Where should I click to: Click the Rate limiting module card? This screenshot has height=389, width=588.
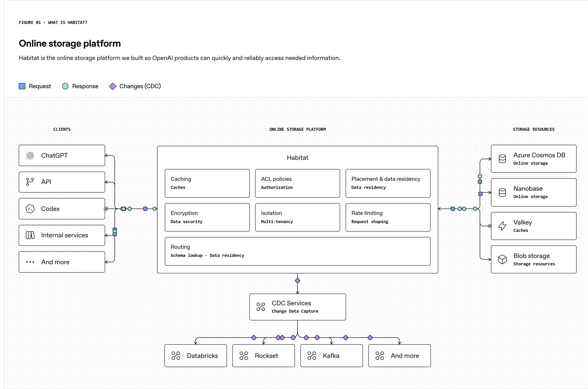pyautogui.click(x=388, y=217)
